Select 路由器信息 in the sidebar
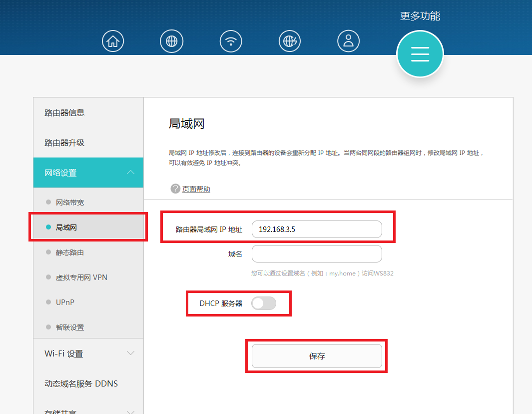Image resolution: width=532 pixels, height=414 pixels. pyautogui.click(x=64, y=112)
